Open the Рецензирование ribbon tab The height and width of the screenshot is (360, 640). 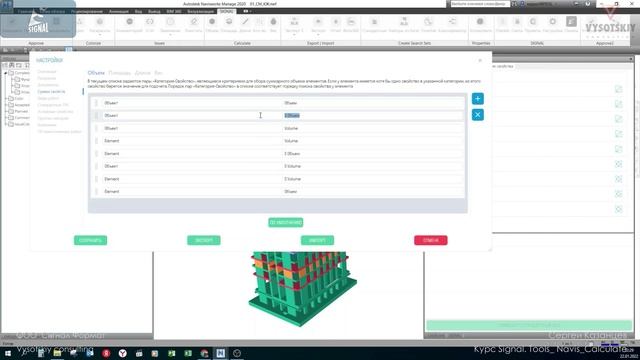pos(87,11)
